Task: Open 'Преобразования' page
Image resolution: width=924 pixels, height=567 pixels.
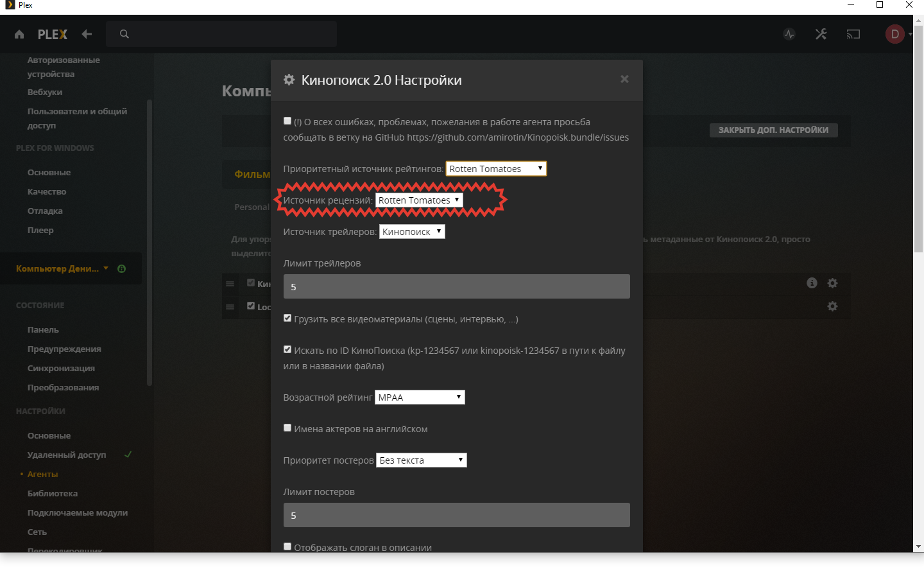Action: coord(63,387)
